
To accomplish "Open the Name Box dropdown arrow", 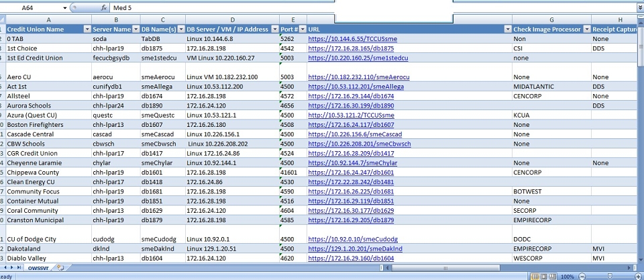I will click(65, 8).
